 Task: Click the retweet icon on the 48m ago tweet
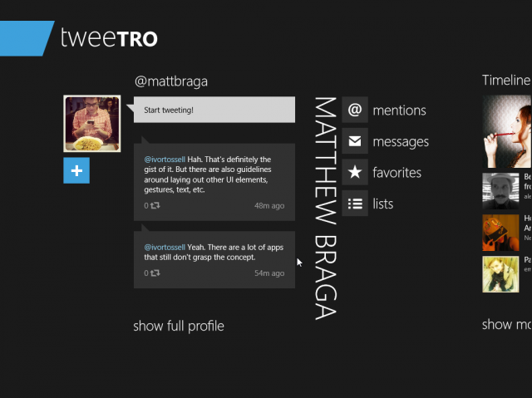(x=155, y=205)
